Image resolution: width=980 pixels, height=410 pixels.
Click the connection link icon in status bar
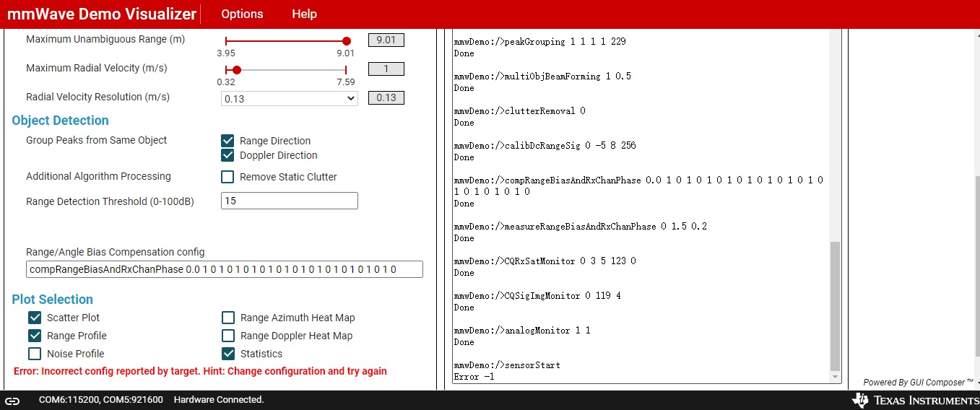12,400
